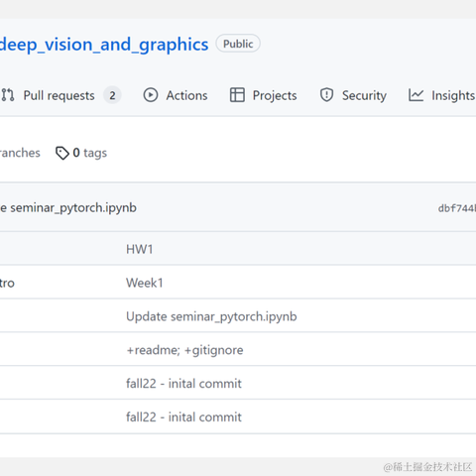Click the Actions play icon
Image resolution: width=476 pixels, height=476 pixels.
click(151, 95)
